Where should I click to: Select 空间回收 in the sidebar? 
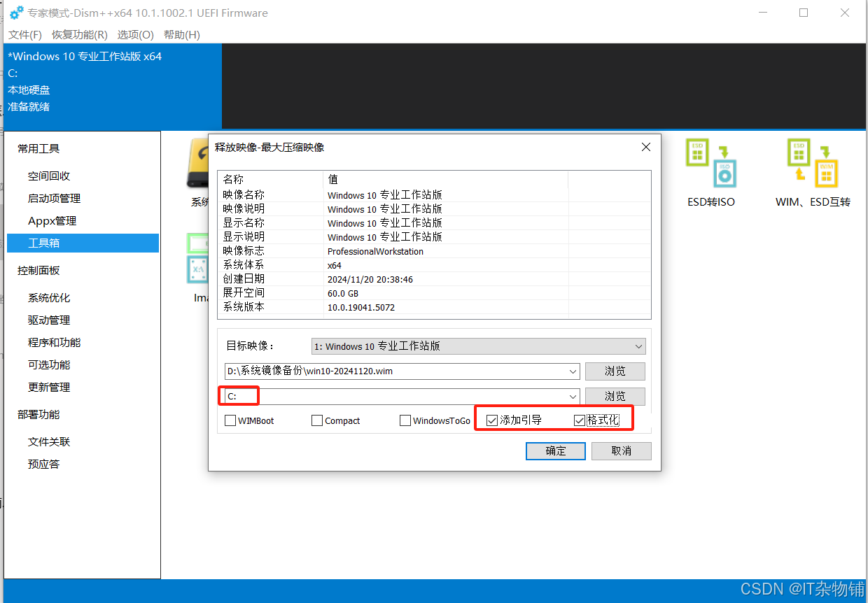click(x=49, y=176)
